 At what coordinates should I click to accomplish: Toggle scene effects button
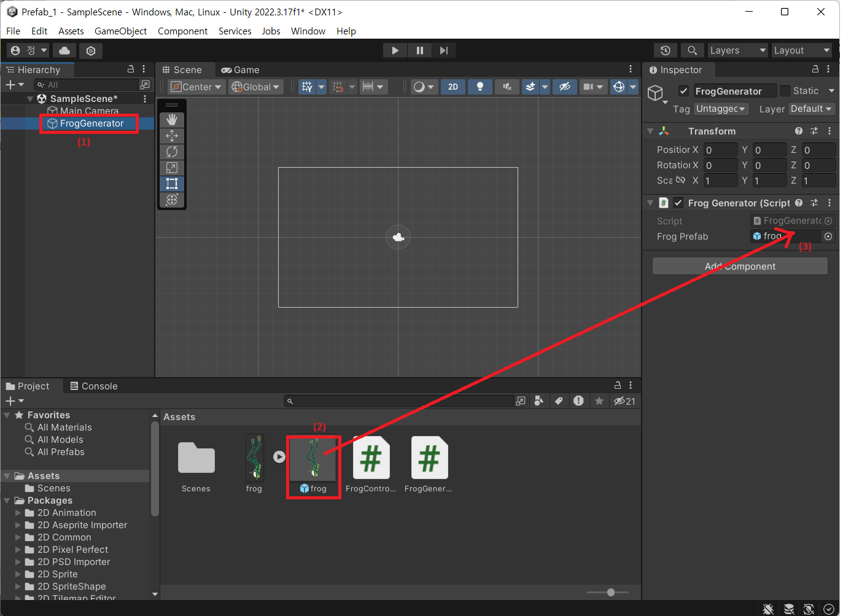530,87
